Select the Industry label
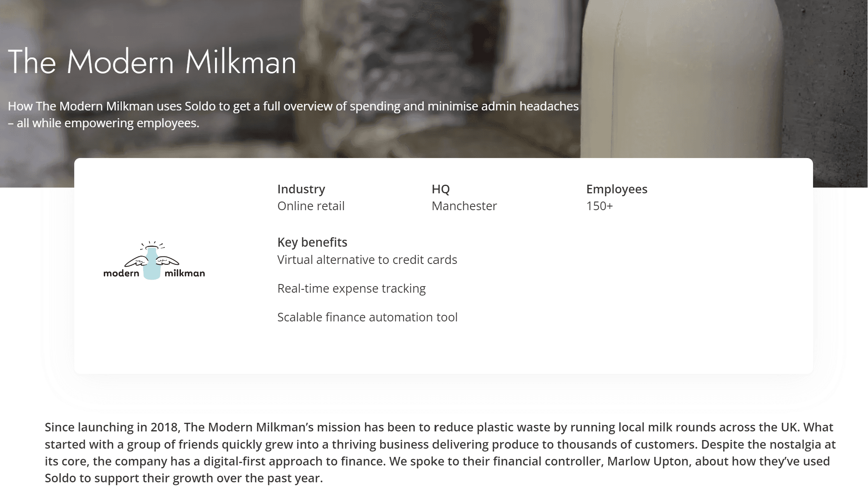Screen dimensions: 868x486 click(301, 189)
